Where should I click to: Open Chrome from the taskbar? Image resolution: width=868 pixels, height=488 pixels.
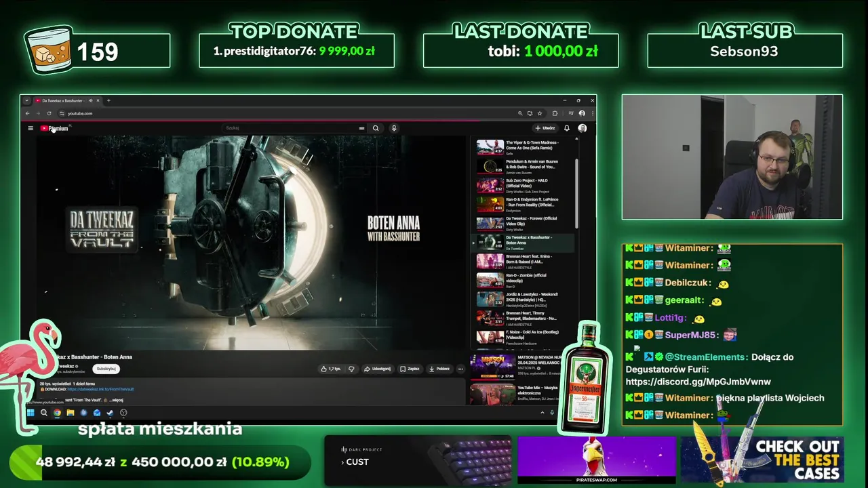pyautogui.click(x=57, y=413)
